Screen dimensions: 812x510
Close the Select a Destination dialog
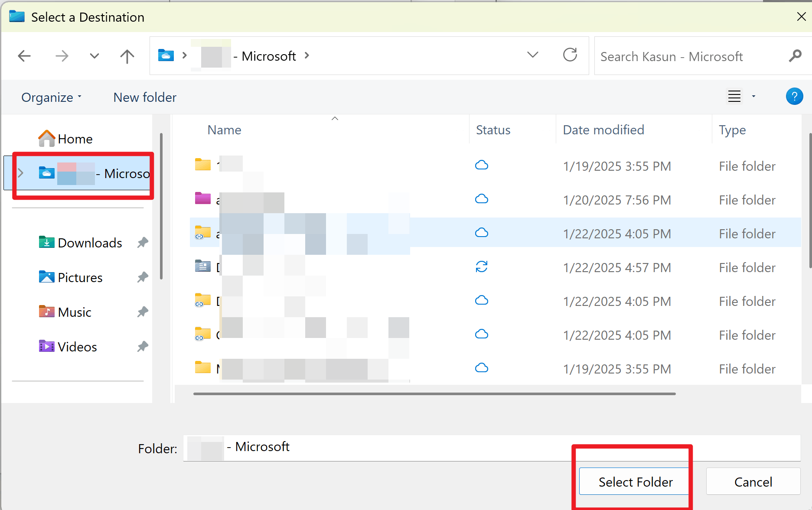(x=801, y=16)
